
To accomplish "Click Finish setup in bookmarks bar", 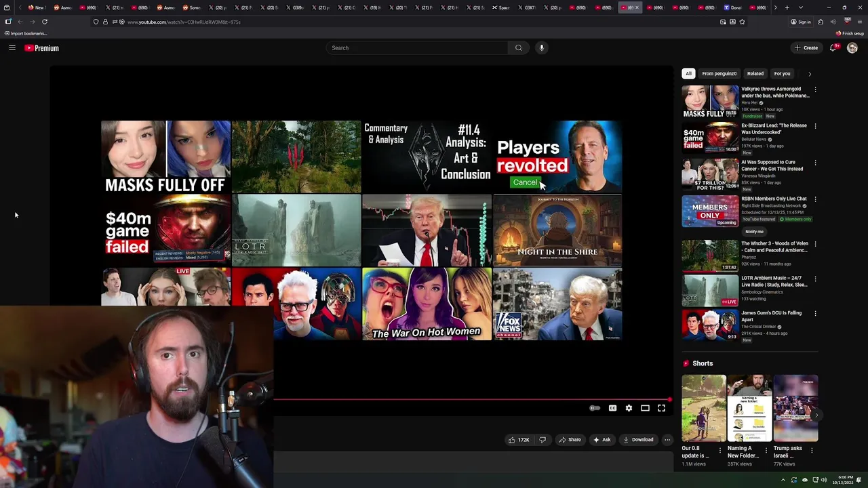I will pyautogui.click(x=850, y=33).
